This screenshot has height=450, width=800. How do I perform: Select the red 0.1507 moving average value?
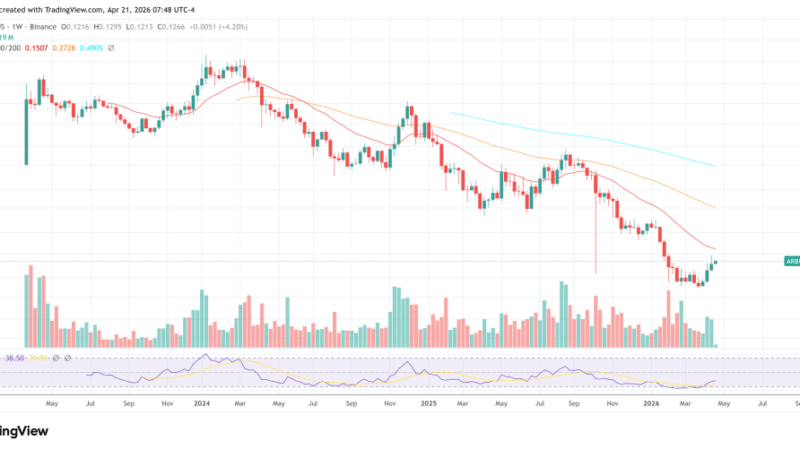tap(37, 47)
